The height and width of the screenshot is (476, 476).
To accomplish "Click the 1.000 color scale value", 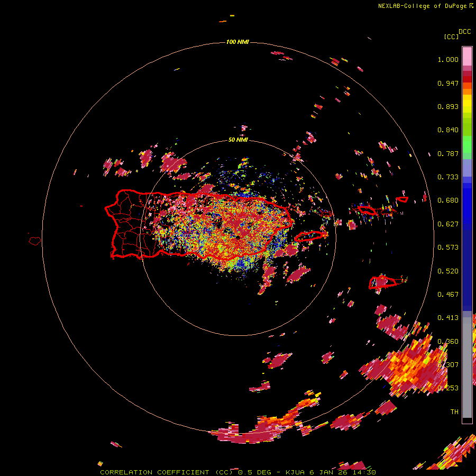I will point(448,59).
